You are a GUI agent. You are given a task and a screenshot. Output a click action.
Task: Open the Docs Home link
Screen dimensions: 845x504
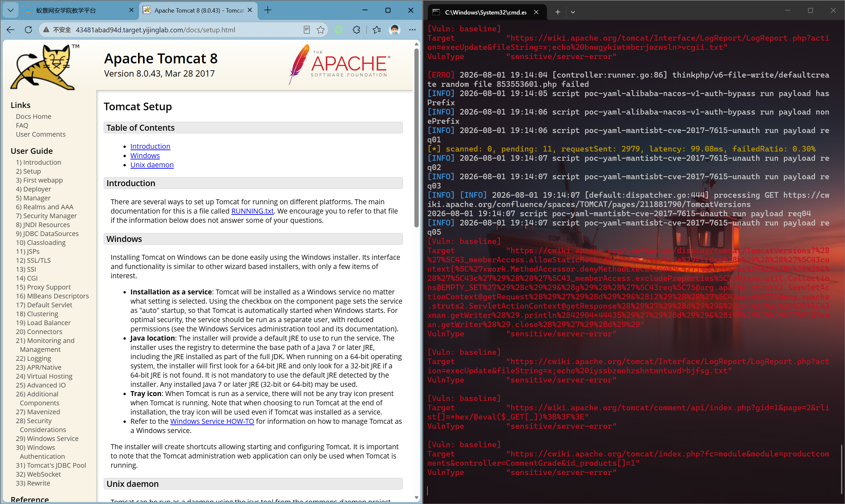34,117
